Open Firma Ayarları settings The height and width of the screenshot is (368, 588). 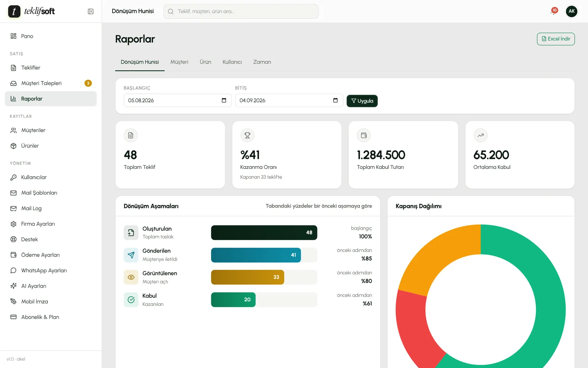click(x=51, y=224)
